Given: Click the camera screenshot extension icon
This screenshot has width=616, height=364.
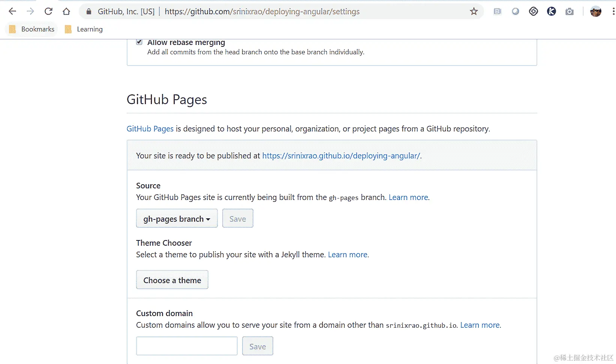Looking at the screenshot, I should 570,12.
